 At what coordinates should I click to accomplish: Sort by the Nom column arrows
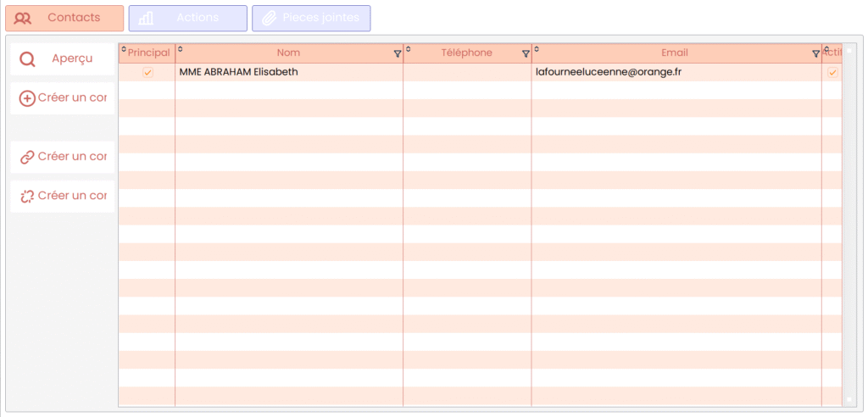[180, 49]
